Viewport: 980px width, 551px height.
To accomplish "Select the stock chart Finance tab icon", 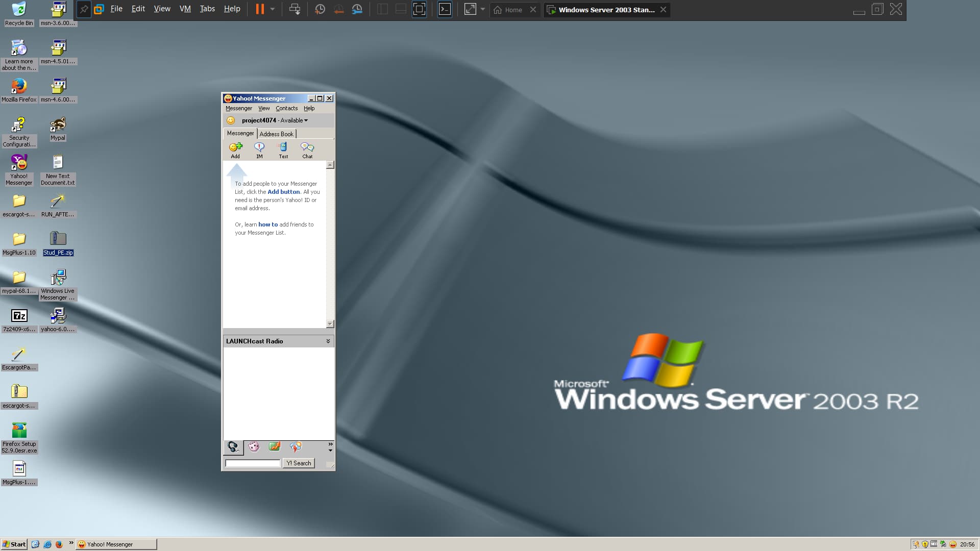I will pos(275,447).
